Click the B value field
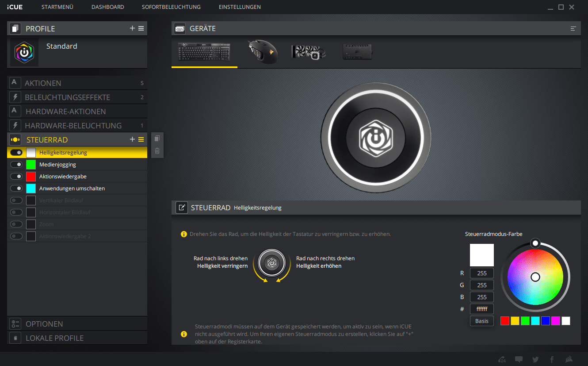This screenshot has width=588, height=366. point(482,297)
